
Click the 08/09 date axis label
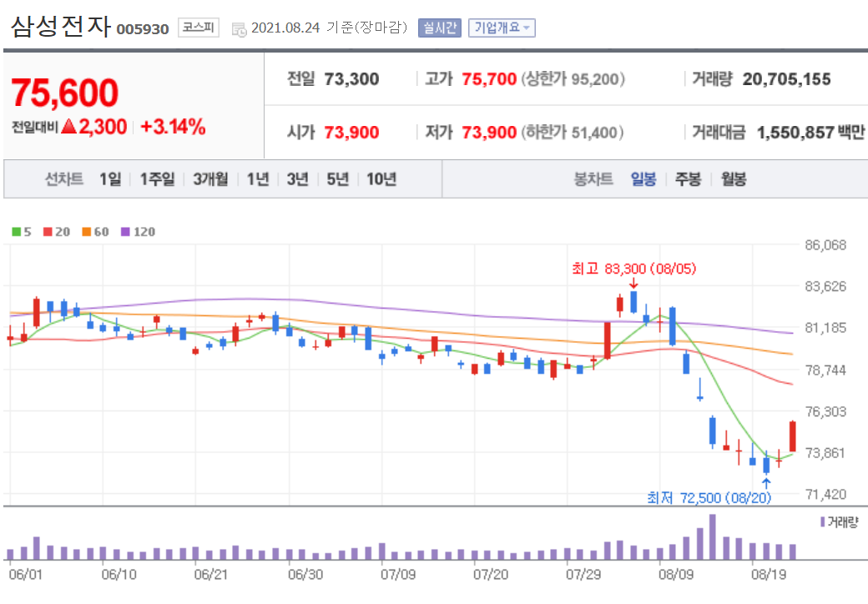click(676, 575)
